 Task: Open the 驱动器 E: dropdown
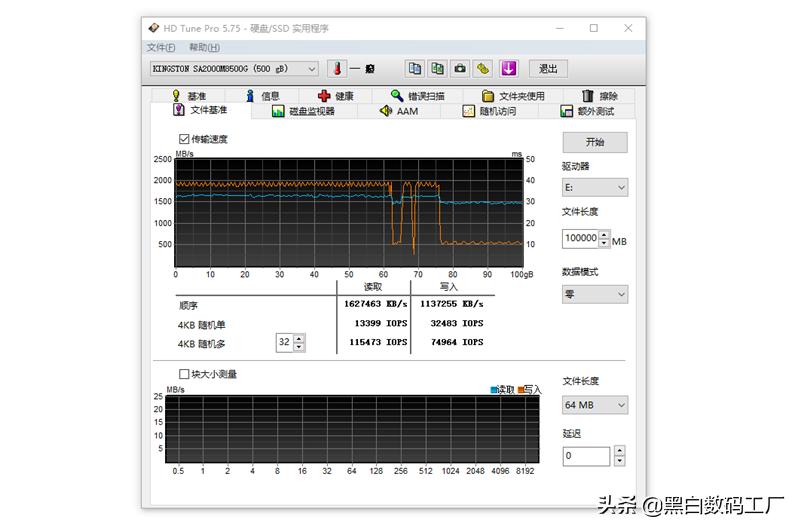[x=595, y=187]
